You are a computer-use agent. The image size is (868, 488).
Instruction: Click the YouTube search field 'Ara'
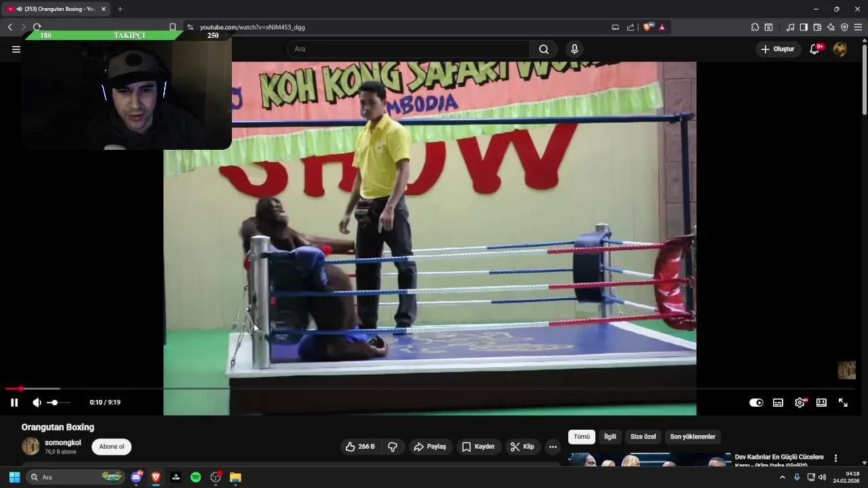[408, 49]
